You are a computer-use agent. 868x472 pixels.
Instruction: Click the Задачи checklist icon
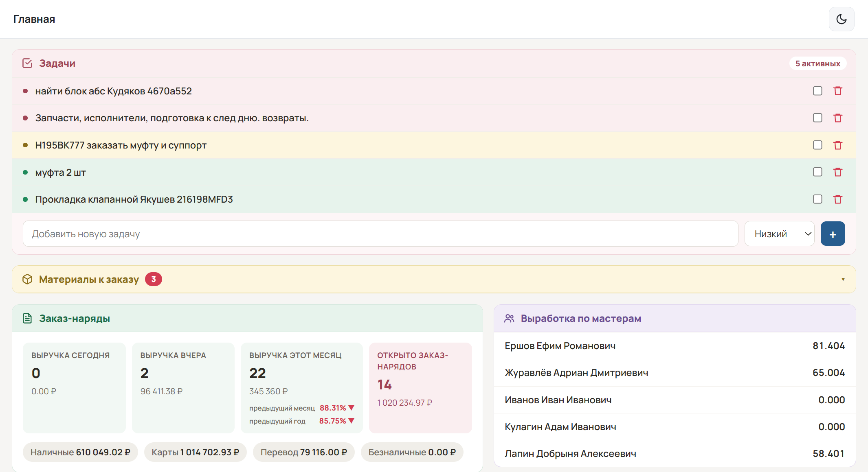(x=27, y=63)
